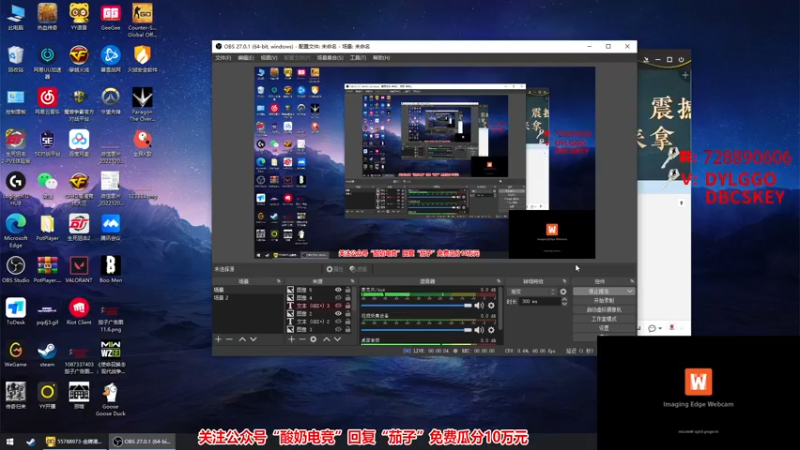Toggle the lock icon of 图像 5 source
Viewport: 800px width, 450px height.
pos(348,290)
